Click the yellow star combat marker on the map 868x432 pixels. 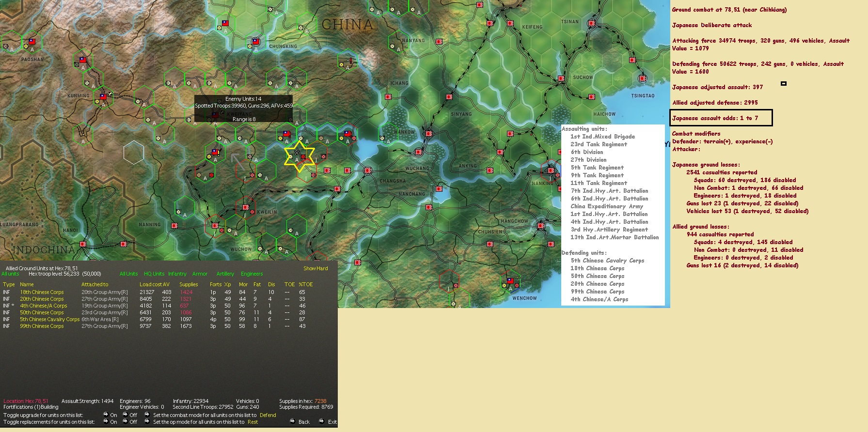300,156
